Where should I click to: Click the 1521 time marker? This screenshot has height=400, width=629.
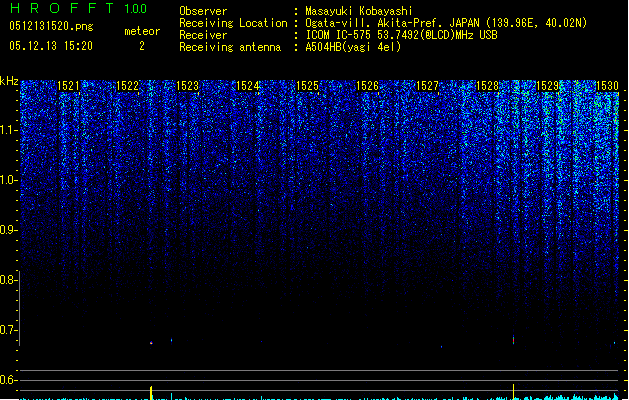68,86
